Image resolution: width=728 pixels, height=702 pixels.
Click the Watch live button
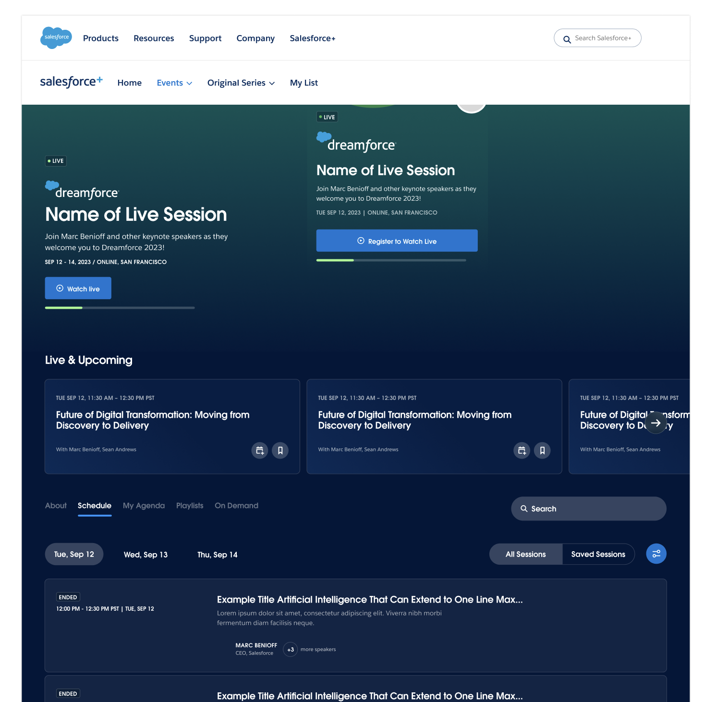tap(78, 288)
